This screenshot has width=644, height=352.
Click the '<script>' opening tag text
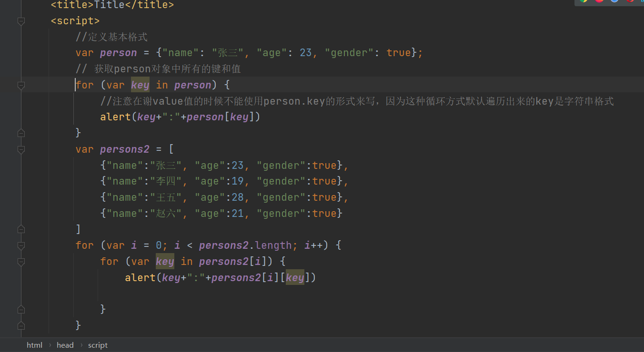pos(75,21)
